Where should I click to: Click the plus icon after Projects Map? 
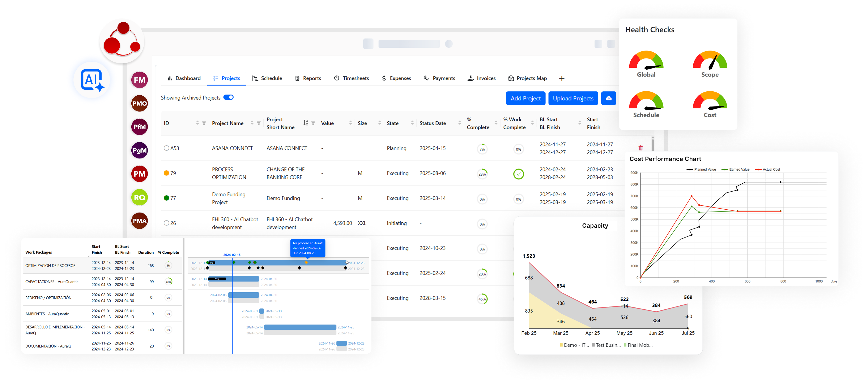(562, 78)
